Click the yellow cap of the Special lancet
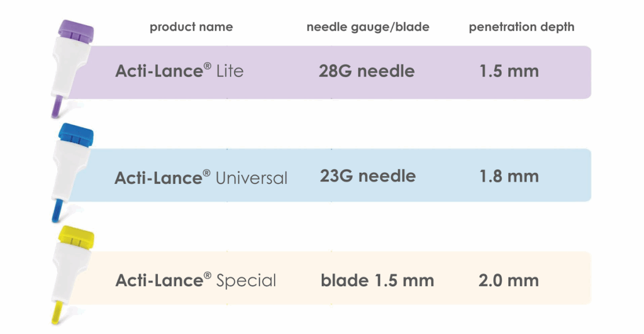Image resolution: width=644 pixels, height=334 pixels. tap(76, 237)
